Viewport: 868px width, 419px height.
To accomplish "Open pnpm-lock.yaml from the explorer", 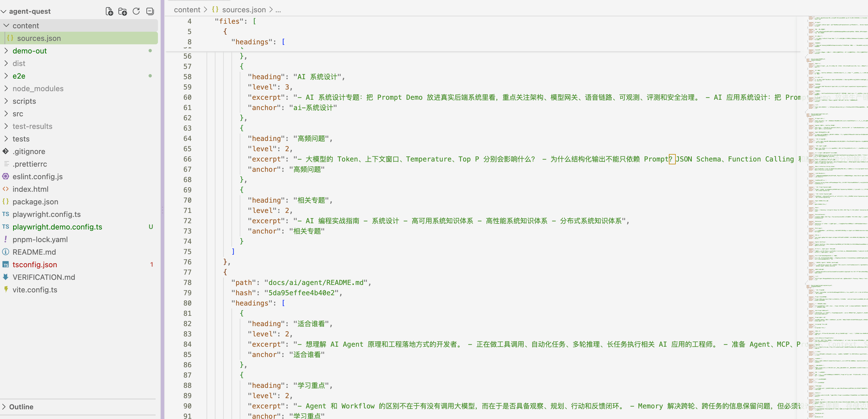I will tap(79, 239).
